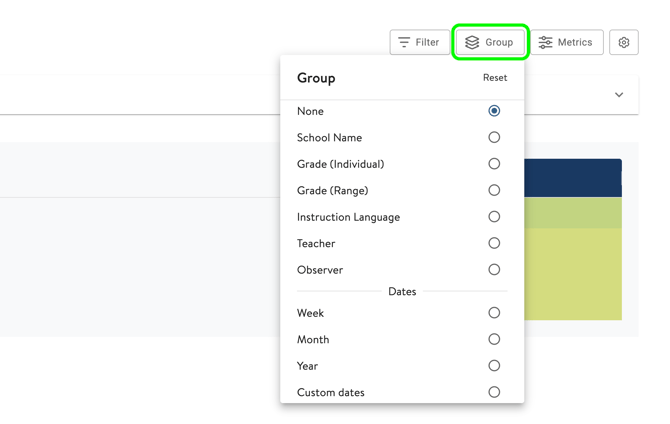Expand the collapsed panel chevron
Screen dimensions: 670x424
coord(618,95)
